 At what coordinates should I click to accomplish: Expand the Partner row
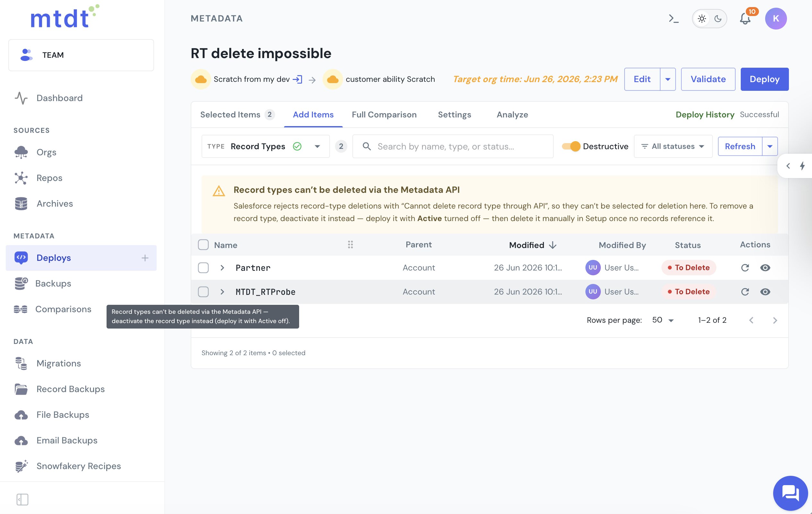pos(222,268)
